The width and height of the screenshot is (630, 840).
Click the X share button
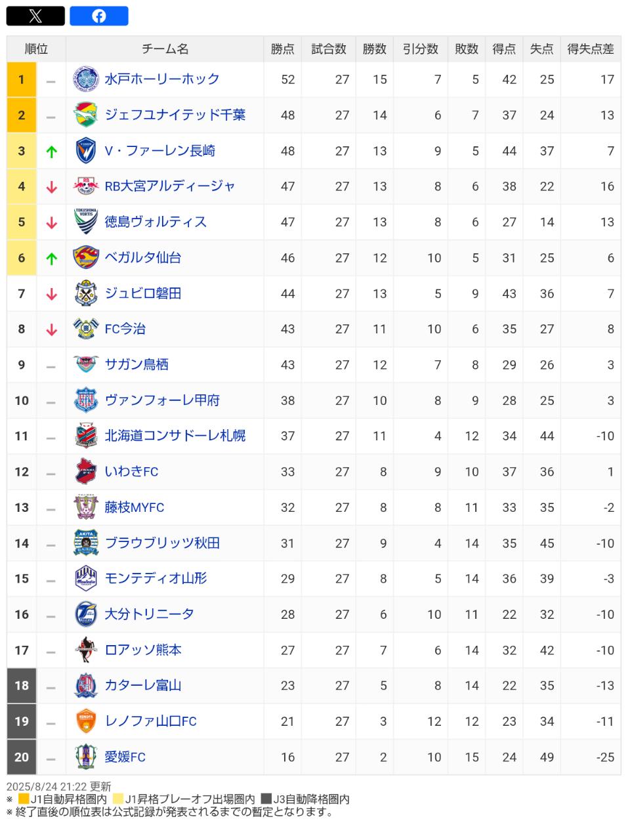(x=35, y=16)
